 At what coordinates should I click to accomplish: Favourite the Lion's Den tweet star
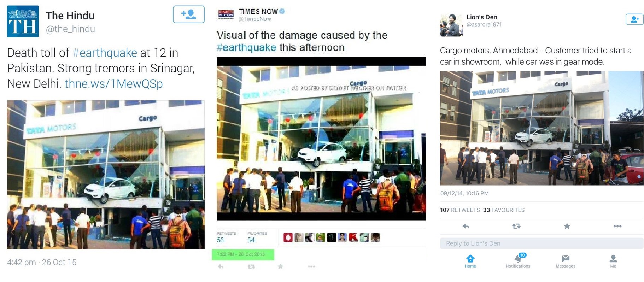[567, 226]
